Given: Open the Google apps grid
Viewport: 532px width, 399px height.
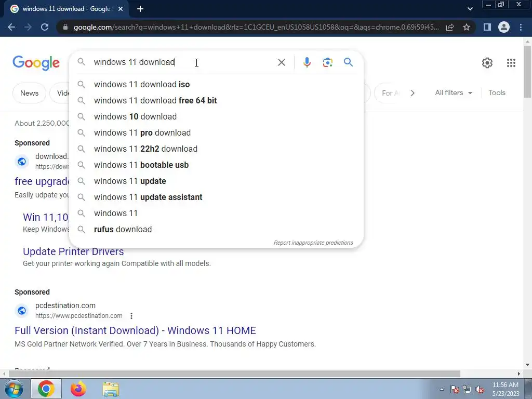Looking at the screenshot, I should click(511, 63).
